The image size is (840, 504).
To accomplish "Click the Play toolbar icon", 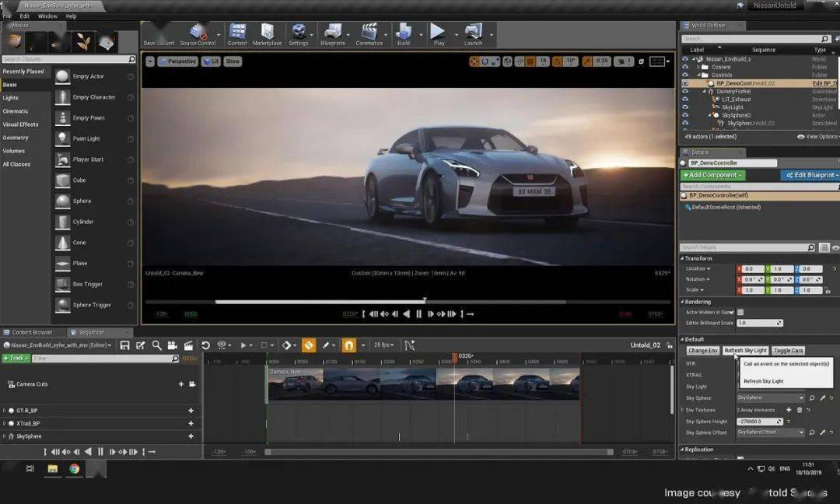I will (x=438, y=33).
